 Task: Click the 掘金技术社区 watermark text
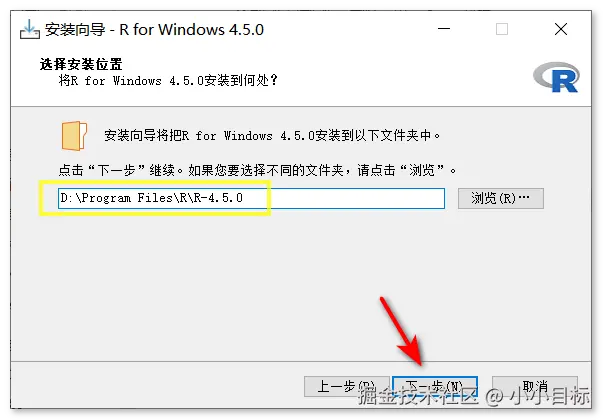418,396
